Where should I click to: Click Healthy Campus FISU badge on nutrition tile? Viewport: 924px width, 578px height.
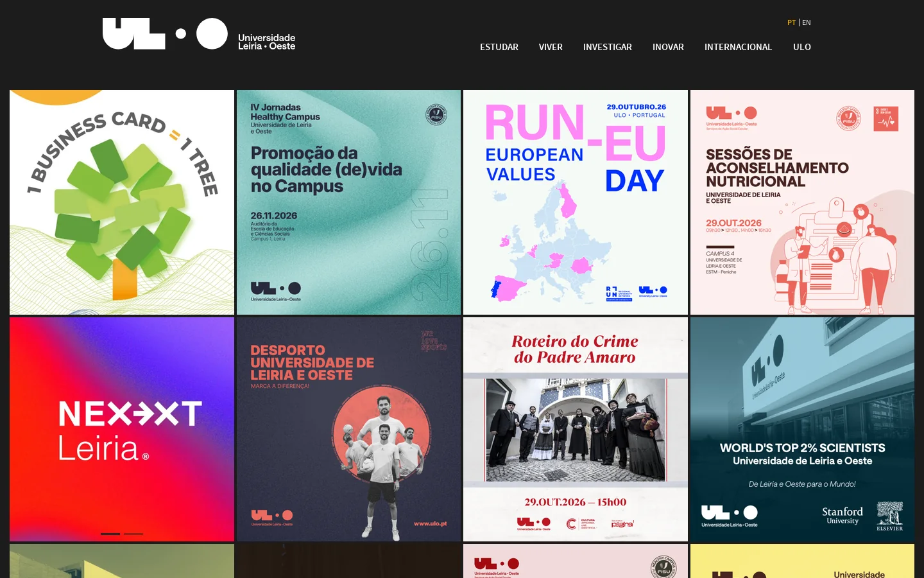point(849,119)
